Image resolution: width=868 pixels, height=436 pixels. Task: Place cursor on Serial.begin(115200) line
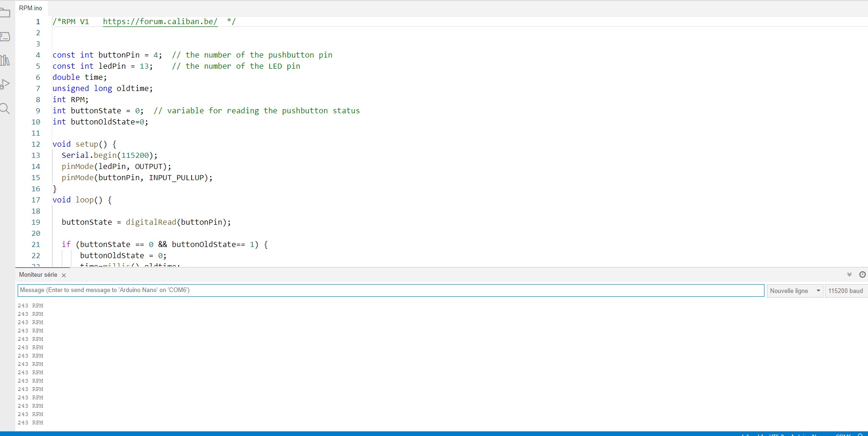109,155
